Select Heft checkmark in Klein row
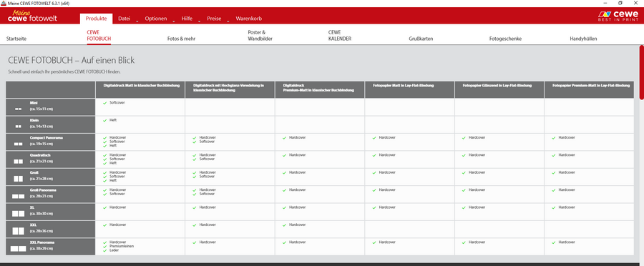The image size is (644, 266). coord(105,120)
